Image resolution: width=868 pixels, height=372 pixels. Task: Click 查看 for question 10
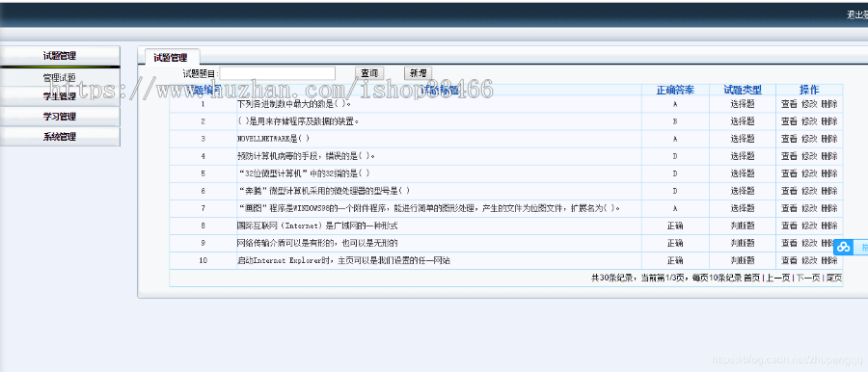(x=789, y=260)
